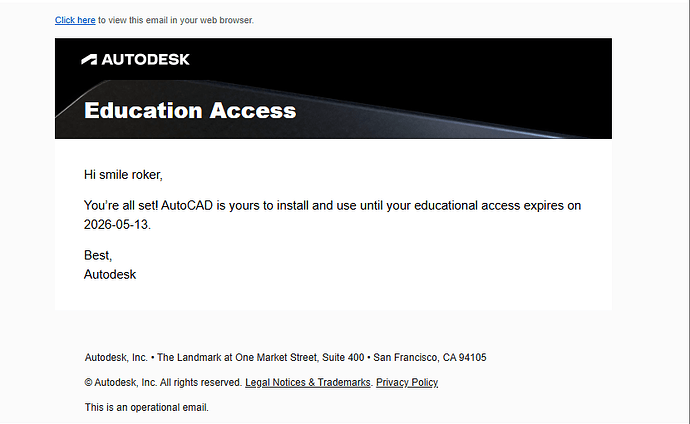Click the Autodesk signature below Best
The image size is (690, 424).
(x=110, y=274)
